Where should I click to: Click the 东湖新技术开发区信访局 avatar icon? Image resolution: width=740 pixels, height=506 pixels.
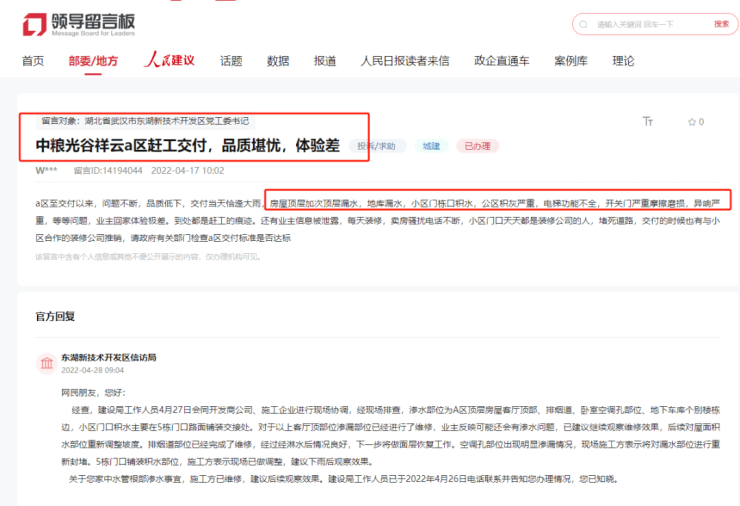[x=46, y=363]
